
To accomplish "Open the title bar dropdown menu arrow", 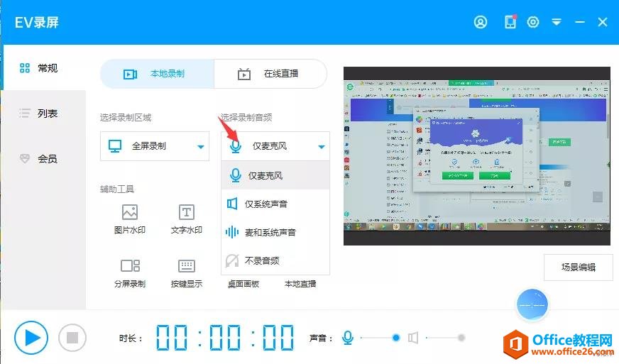I will coord(557,22).
